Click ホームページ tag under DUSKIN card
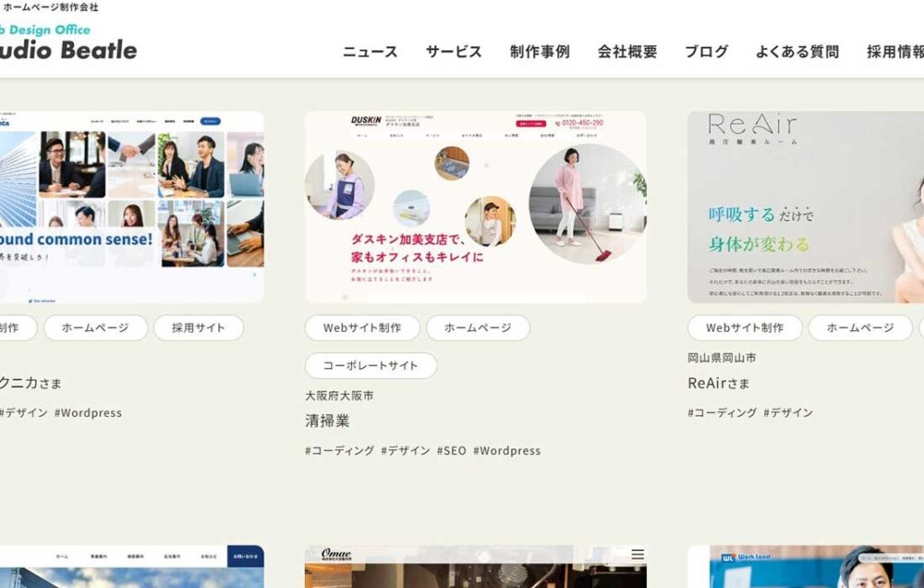The image size is (924, 588). coord(477,328)
